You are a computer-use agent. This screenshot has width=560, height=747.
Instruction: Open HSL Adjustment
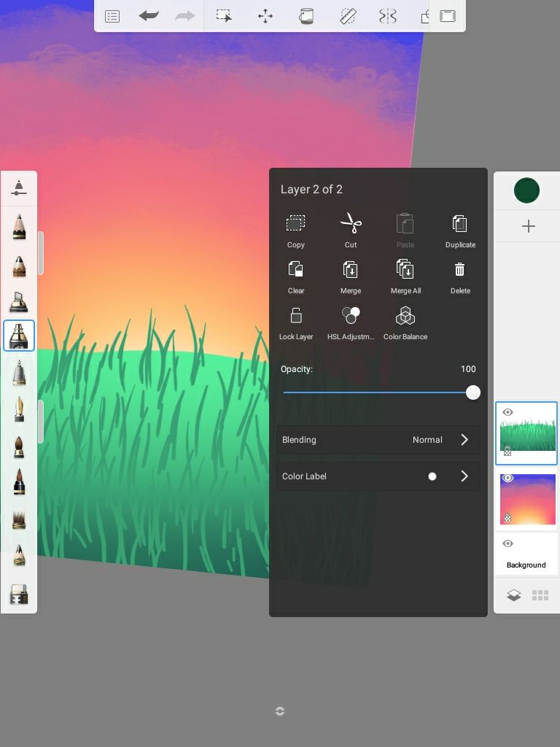pos(351,323)
